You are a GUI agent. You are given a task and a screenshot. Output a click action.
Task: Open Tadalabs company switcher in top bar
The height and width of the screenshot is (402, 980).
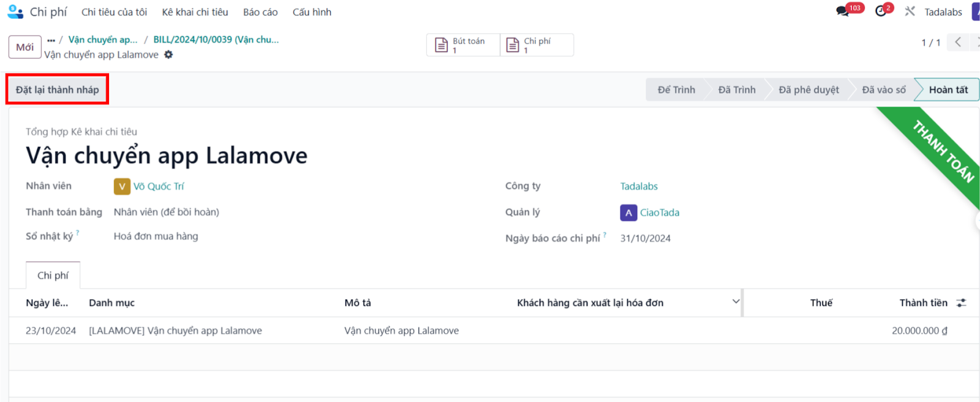tap(943, 12)
